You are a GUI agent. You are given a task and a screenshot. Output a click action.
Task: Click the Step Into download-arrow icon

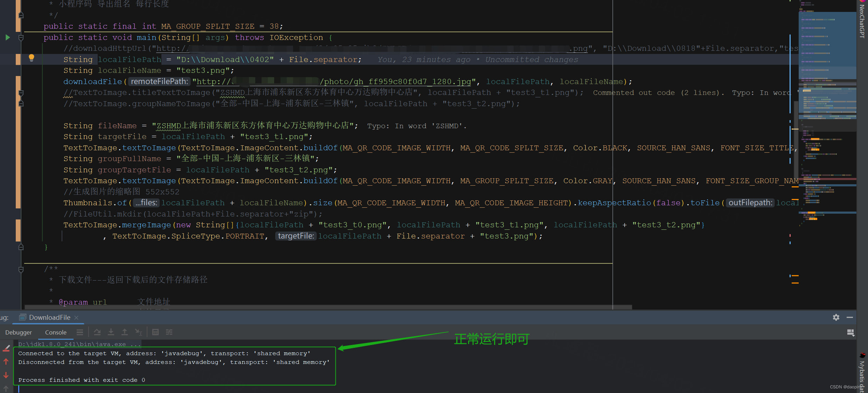pos(111,332)
